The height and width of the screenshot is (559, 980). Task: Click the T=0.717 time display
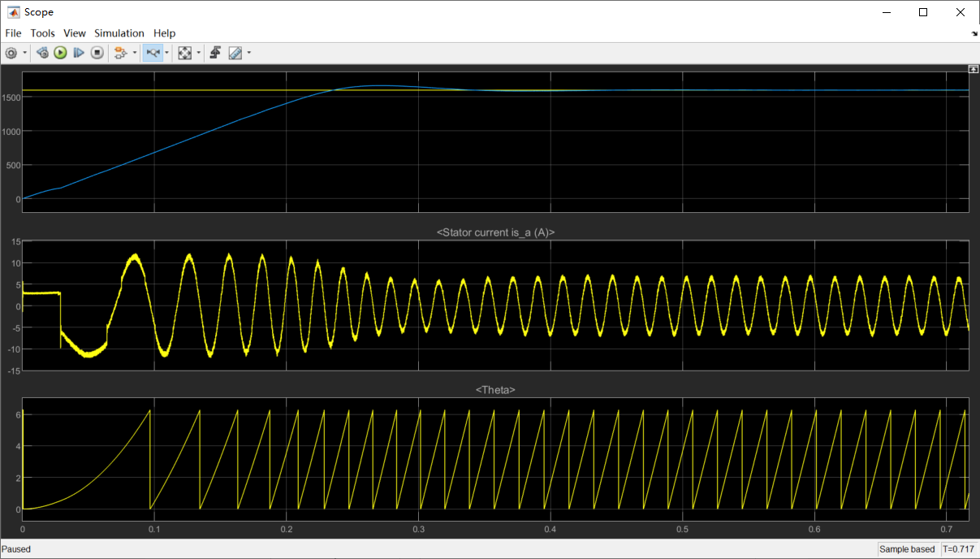958,549
